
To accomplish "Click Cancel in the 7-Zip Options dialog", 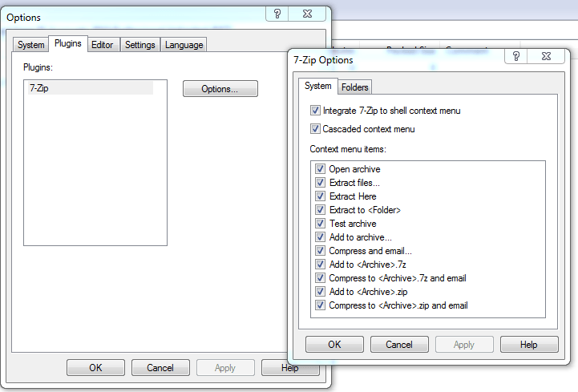I will [x=399, y=344].
